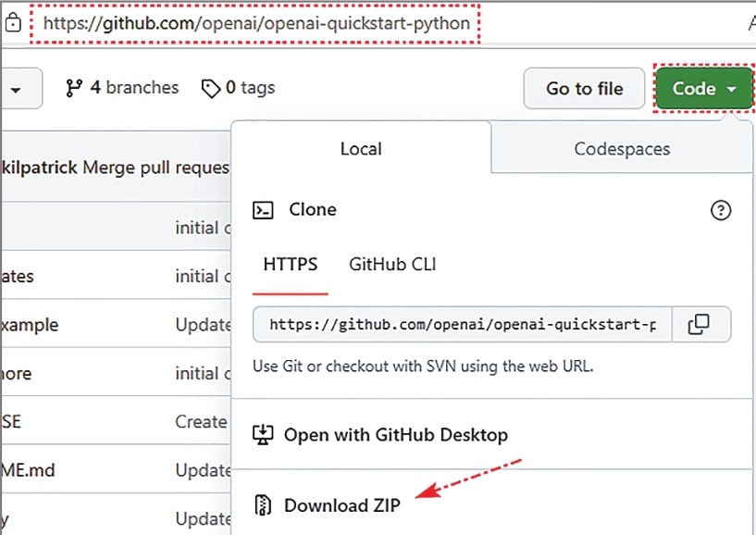Click the help question mark icon
The image size is (756, 535).
tap(720, 210)
